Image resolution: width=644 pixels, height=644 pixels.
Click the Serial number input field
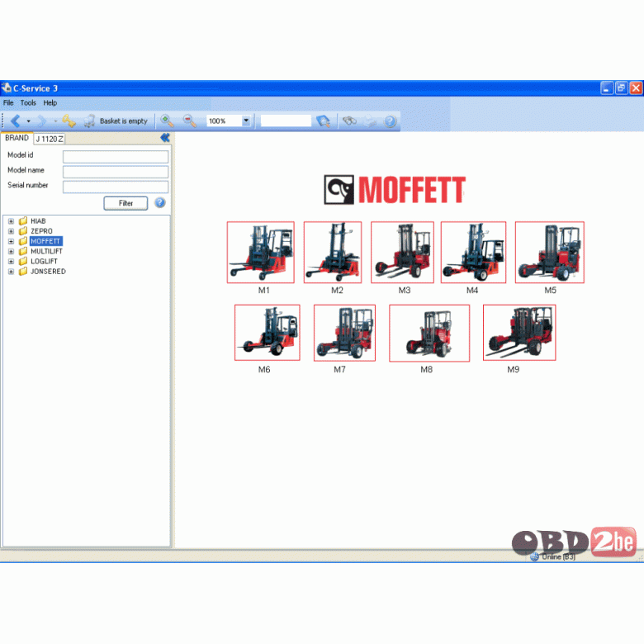(116, 187)
